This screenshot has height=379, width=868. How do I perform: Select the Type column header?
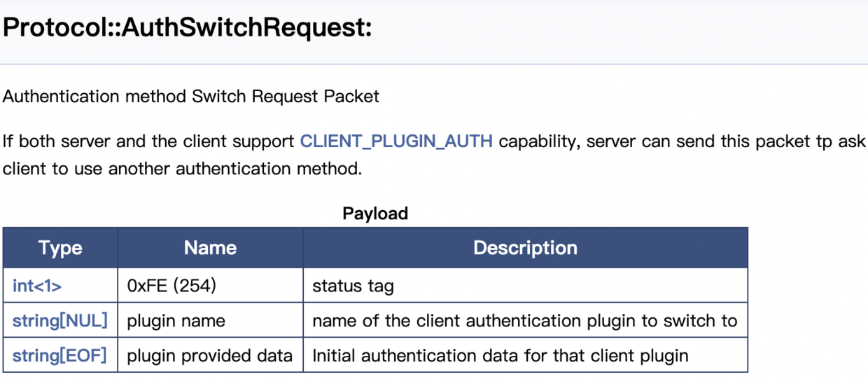[60, 248]
